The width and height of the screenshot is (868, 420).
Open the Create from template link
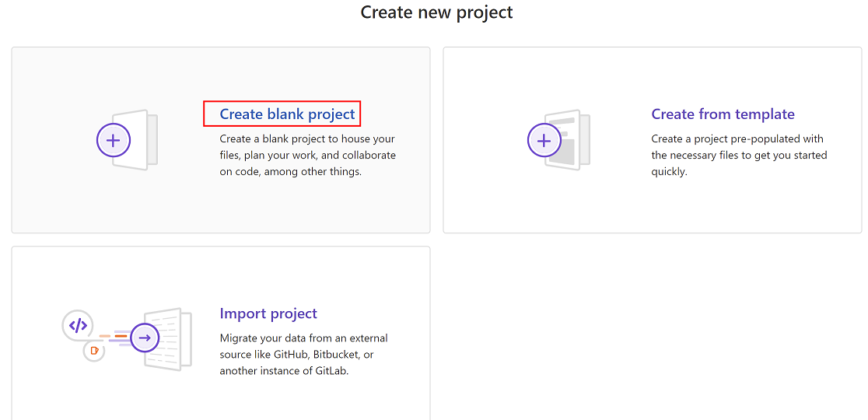click(x=723, y=114)
